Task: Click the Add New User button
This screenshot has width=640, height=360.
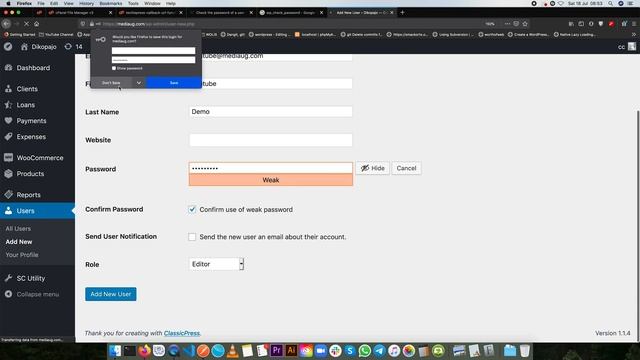Action: coord(111,294)
